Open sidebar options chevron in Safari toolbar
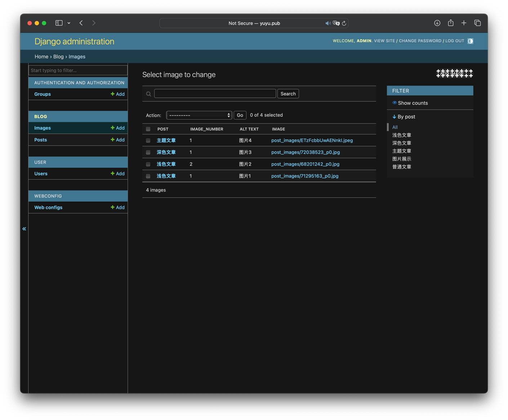This screenshot has width=508, height=420. coord(69,23)
